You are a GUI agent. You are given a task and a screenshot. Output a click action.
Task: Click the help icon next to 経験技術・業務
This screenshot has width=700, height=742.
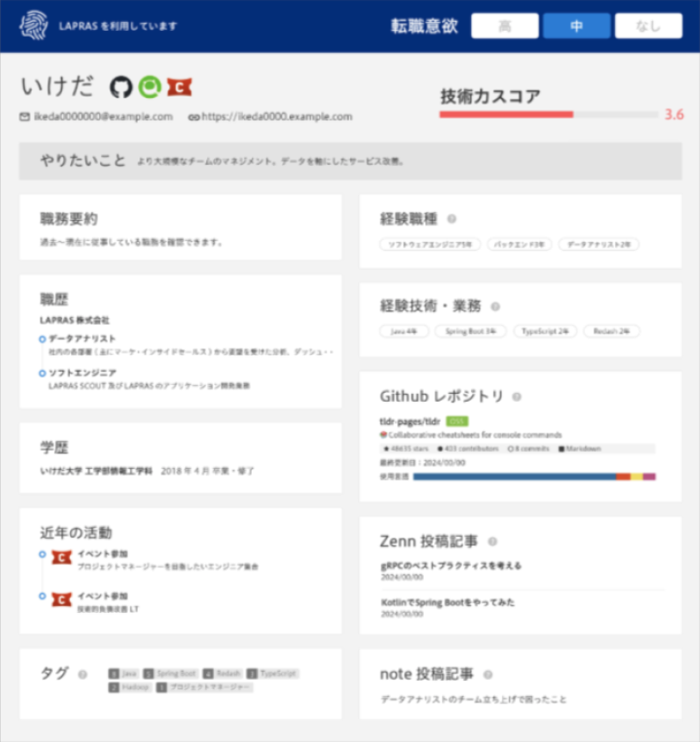tap(496, 307)
